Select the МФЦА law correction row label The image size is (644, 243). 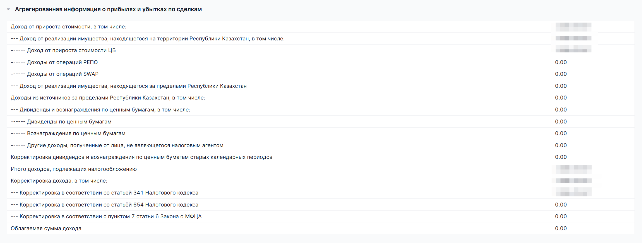click(110, 217)
